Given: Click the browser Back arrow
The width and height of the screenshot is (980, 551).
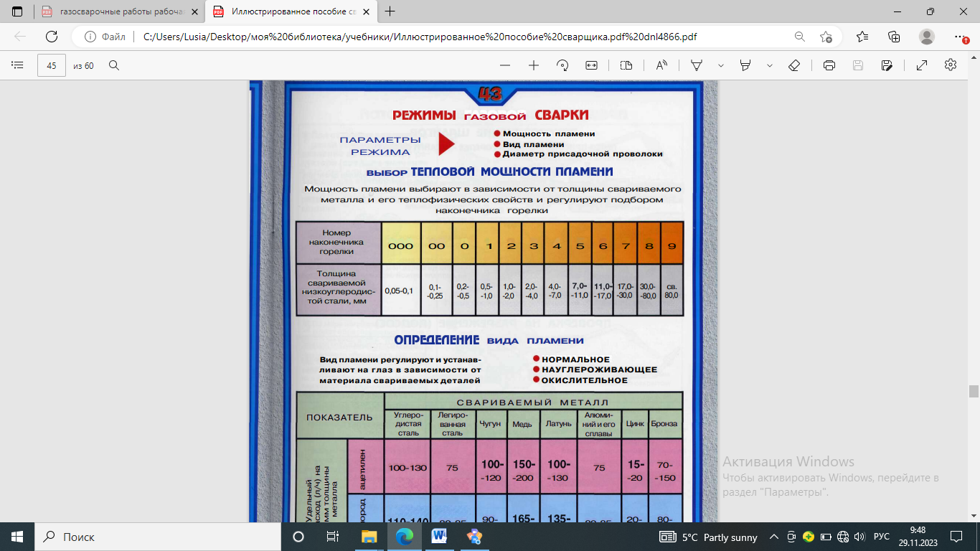Looking at the screenshot, I should tap(20, 37).
